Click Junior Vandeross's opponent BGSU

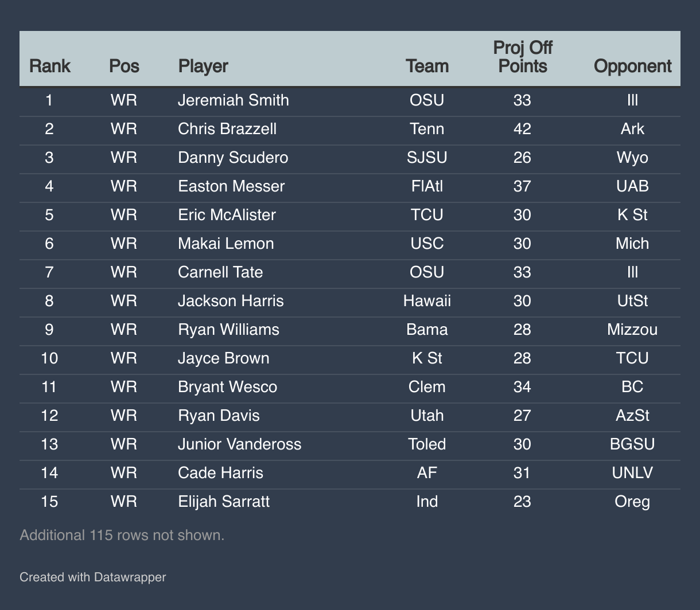[632, 444]
